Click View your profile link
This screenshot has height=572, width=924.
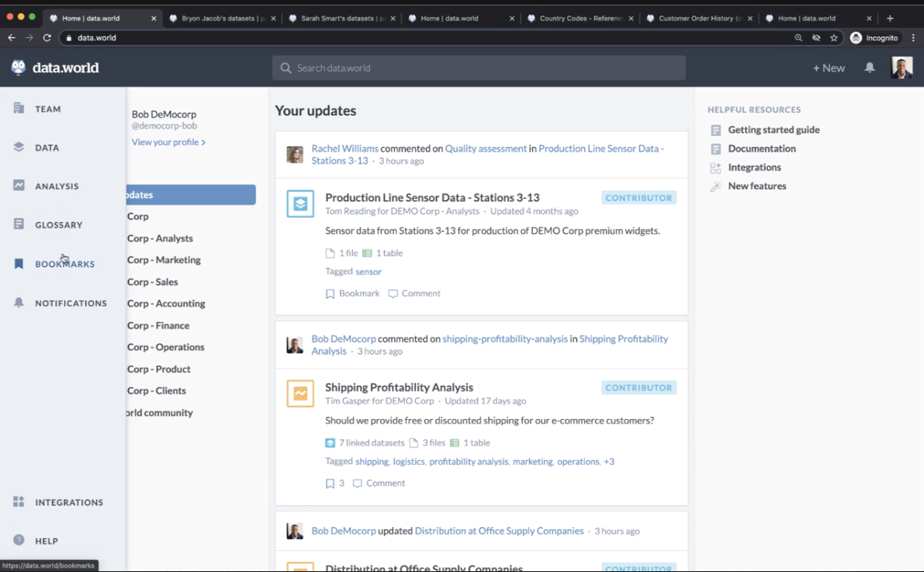(x=168, y=142)
